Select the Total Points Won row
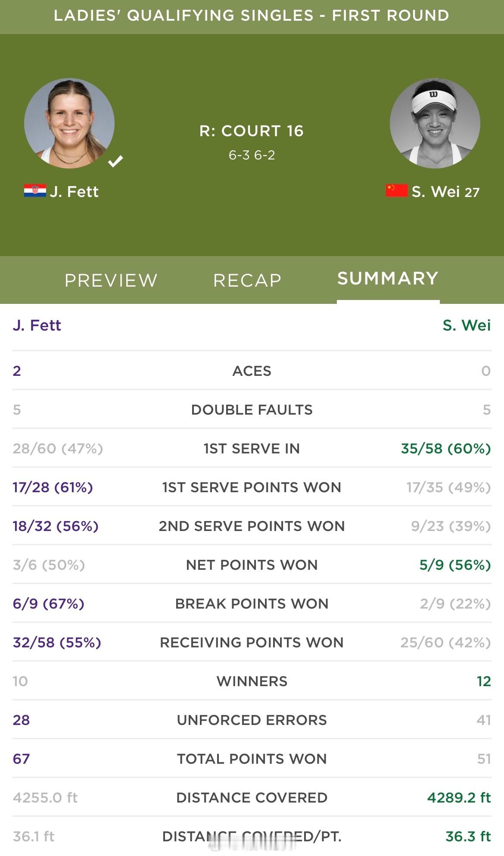 click(252, 759)
